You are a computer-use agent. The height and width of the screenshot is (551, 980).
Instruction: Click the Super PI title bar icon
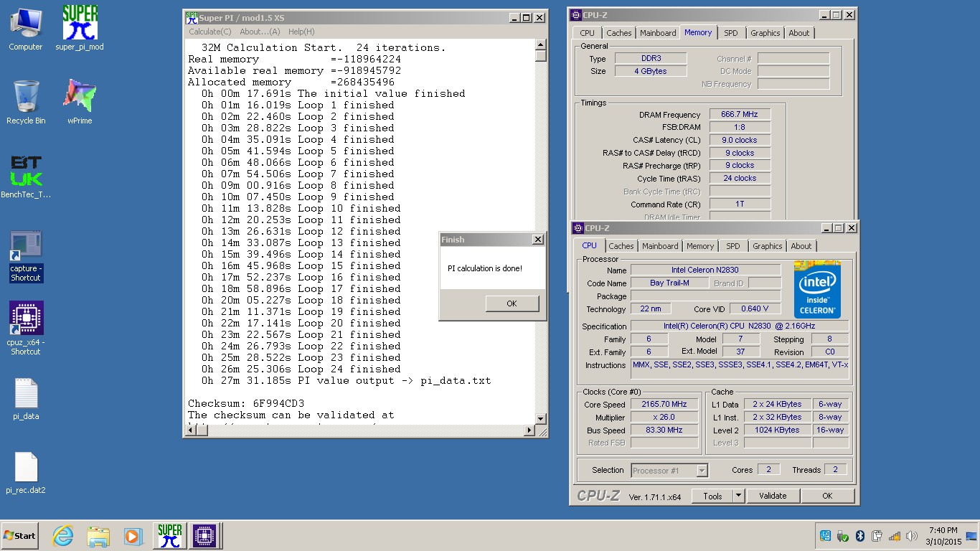192,17
